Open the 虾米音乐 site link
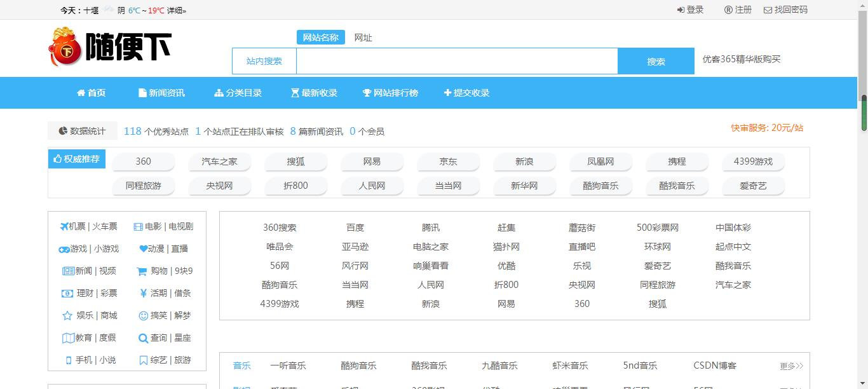Viewport: 868px width, 389px height. click(570, 365)
